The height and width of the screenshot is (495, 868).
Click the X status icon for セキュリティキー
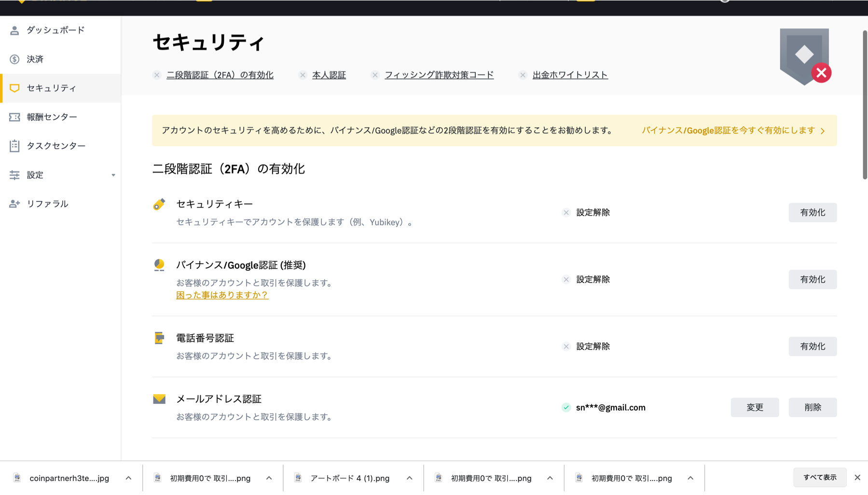point(566,213)
